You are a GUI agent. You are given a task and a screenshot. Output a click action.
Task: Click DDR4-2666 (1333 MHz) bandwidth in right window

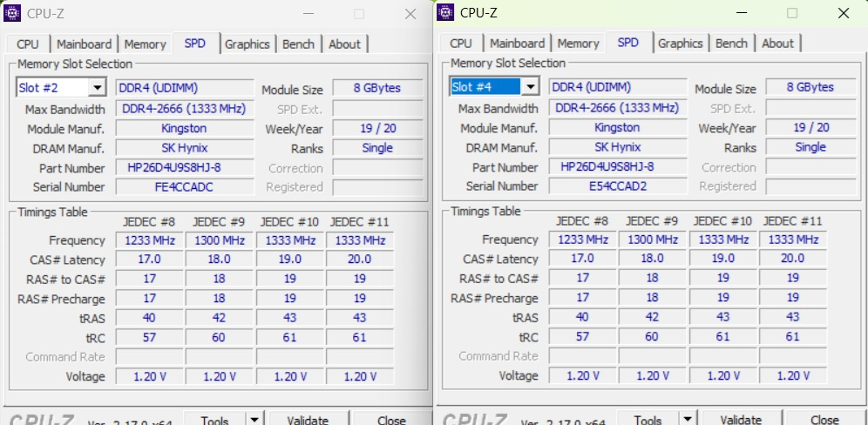[x=618, y=107]
